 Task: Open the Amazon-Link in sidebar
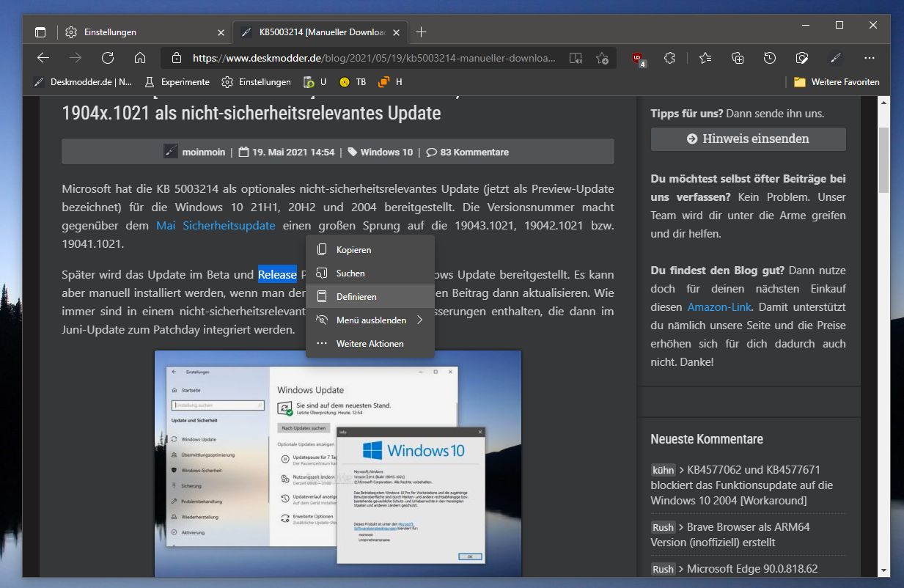pyautogui.click(x=719, y=307)
